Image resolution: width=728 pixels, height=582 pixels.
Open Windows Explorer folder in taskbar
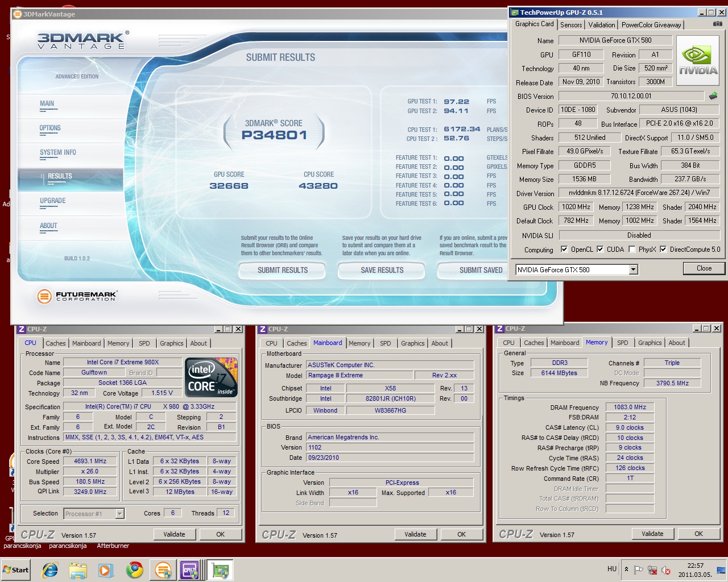[78, 569]
